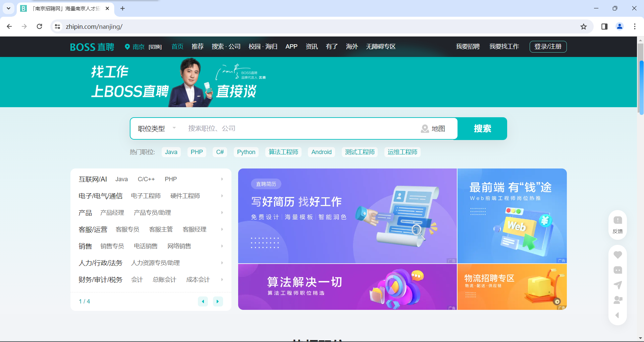The width and height of the screenshot is (644, 342).
Task: Open the tab search dropdown arrow
Action: point(8,8)
